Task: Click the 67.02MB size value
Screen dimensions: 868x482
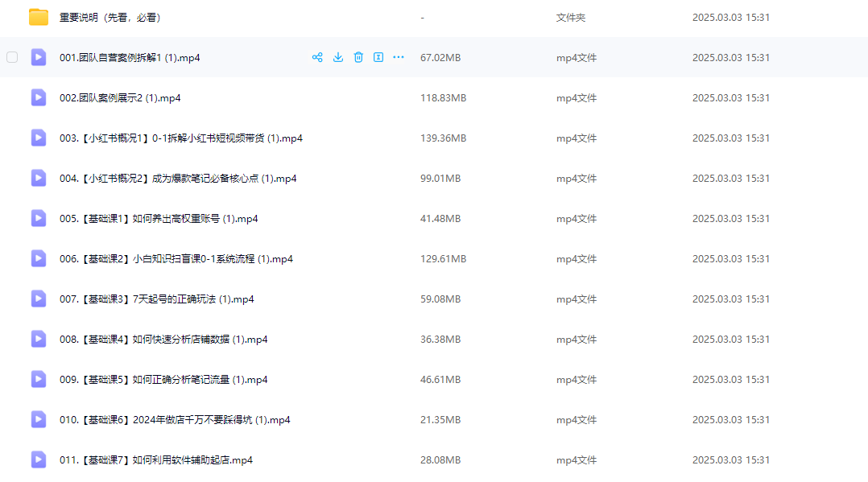Action: click(440, 58)
